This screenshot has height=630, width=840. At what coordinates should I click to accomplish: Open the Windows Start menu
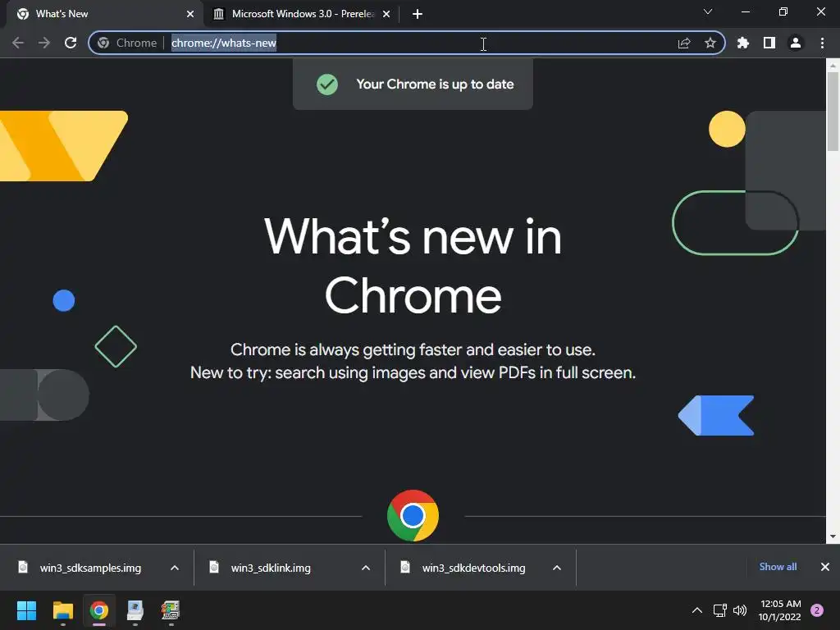[x=26, y=610]
